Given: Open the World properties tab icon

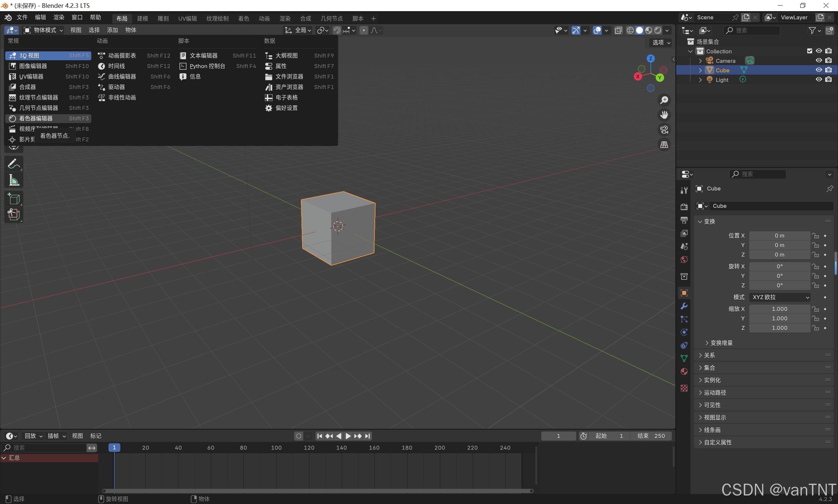Looking at the screenshot, I should (684, 260).
